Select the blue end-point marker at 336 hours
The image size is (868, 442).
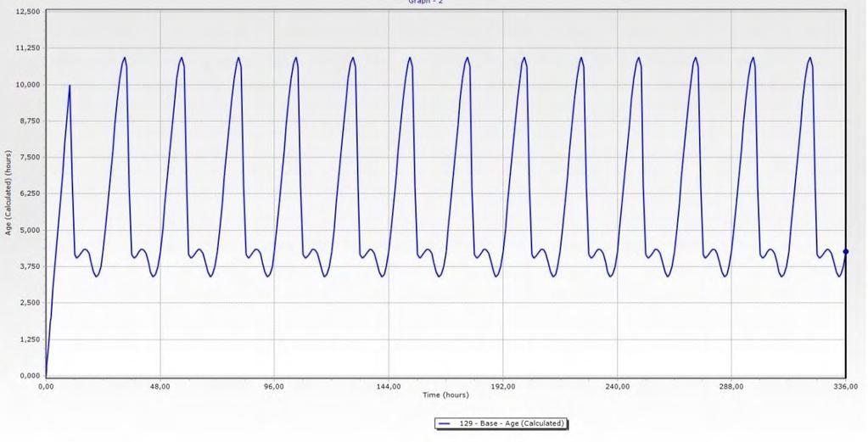[x=846, y=252]
